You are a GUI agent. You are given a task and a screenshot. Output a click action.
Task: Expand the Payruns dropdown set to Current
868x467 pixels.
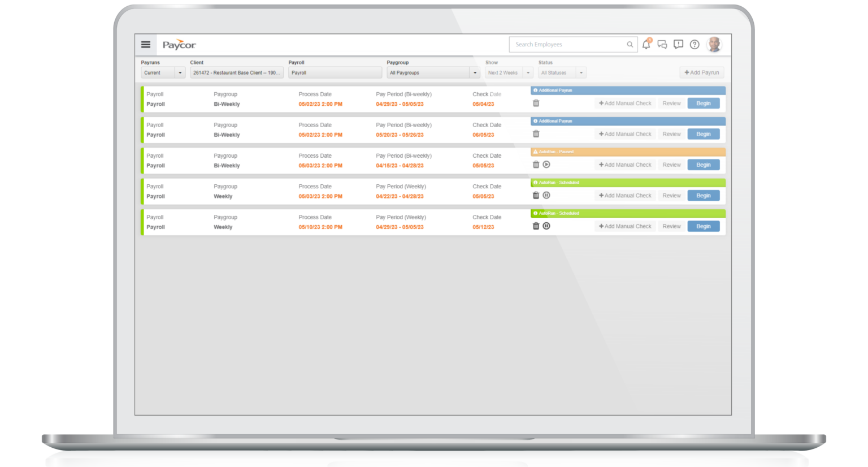(x=179, y=72)
